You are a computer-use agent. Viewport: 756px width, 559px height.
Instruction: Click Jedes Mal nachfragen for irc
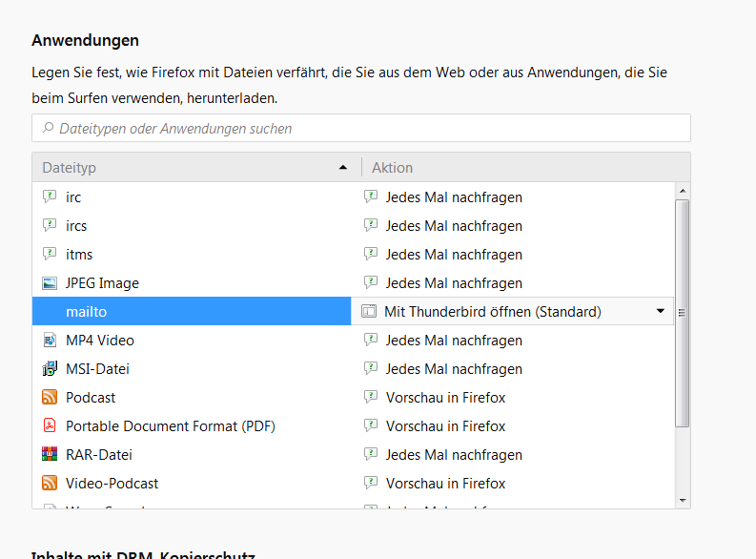(x=454, y=197)
